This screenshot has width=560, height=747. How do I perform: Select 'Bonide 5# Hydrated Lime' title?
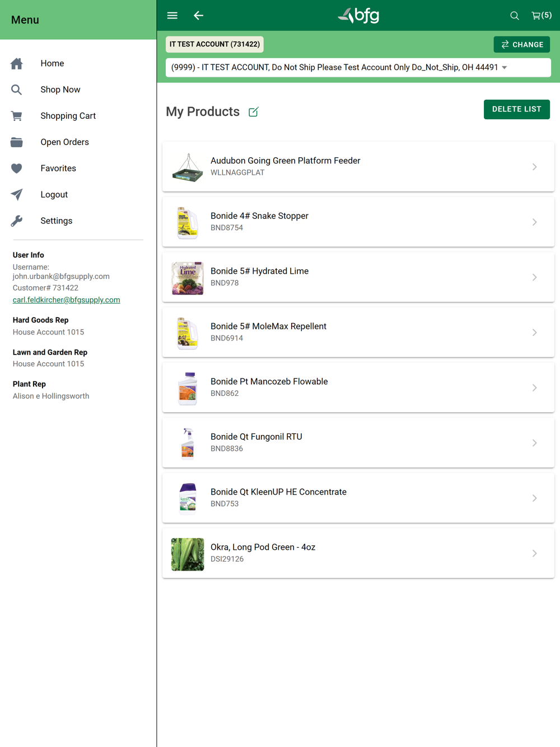(260, 271)
